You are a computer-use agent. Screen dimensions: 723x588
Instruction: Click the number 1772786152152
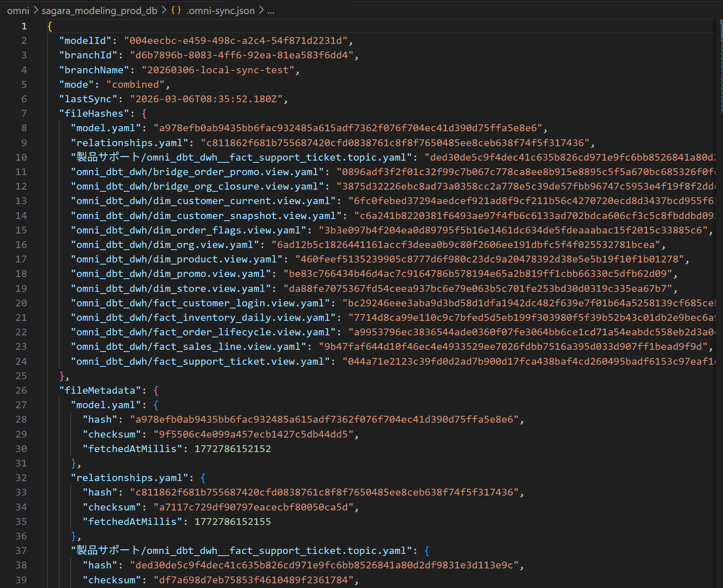click(233, 449)
